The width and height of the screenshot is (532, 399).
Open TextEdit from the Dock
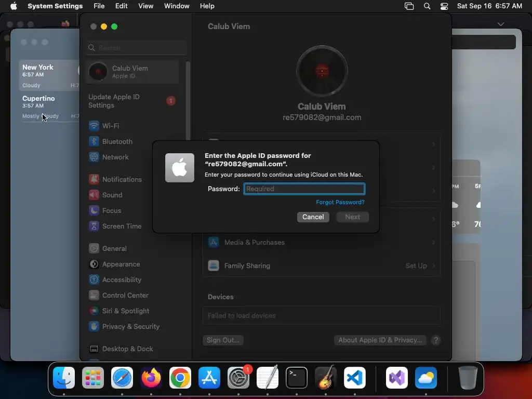tap(268, 377)
